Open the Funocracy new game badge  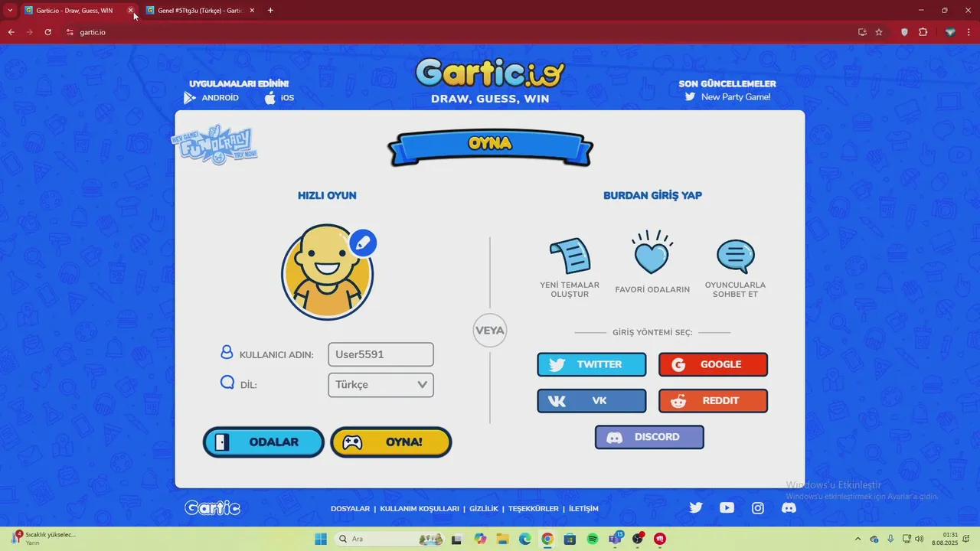(214, 145)
